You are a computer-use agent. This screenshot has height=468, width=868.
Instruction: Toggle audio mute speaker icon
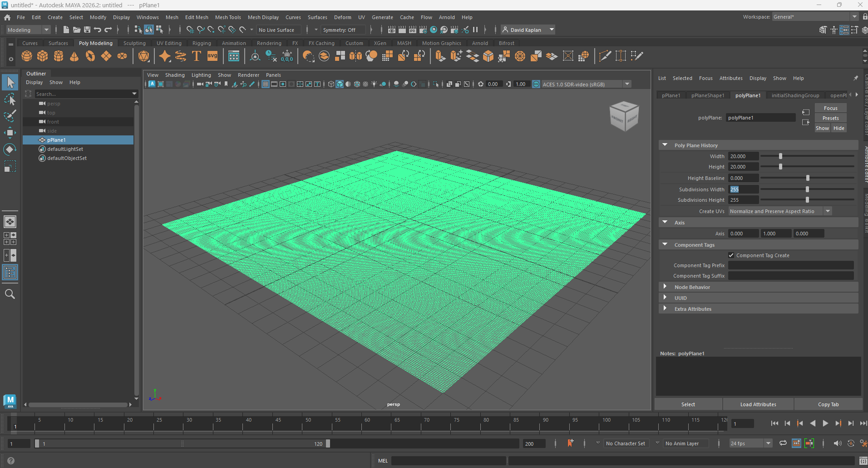pos(838,443)
